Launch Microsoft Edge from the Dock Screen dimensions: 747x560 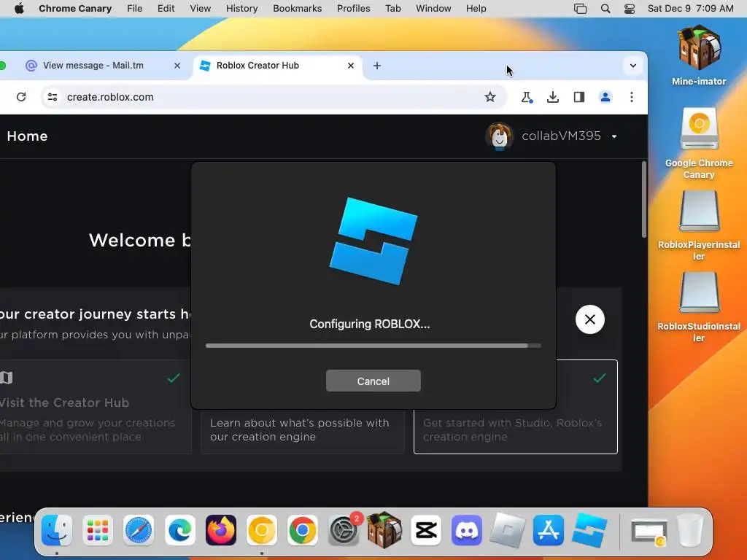(x=180, y=530)
